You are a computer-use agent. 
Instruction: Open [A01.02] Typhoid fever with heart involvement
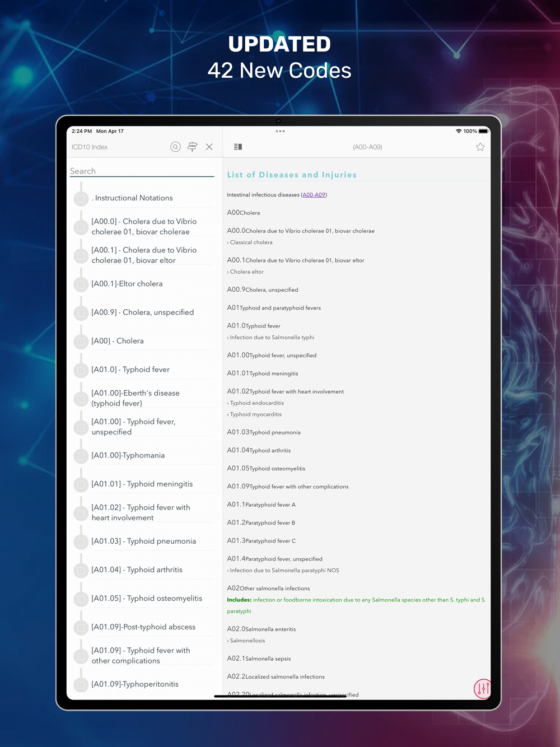141,512
